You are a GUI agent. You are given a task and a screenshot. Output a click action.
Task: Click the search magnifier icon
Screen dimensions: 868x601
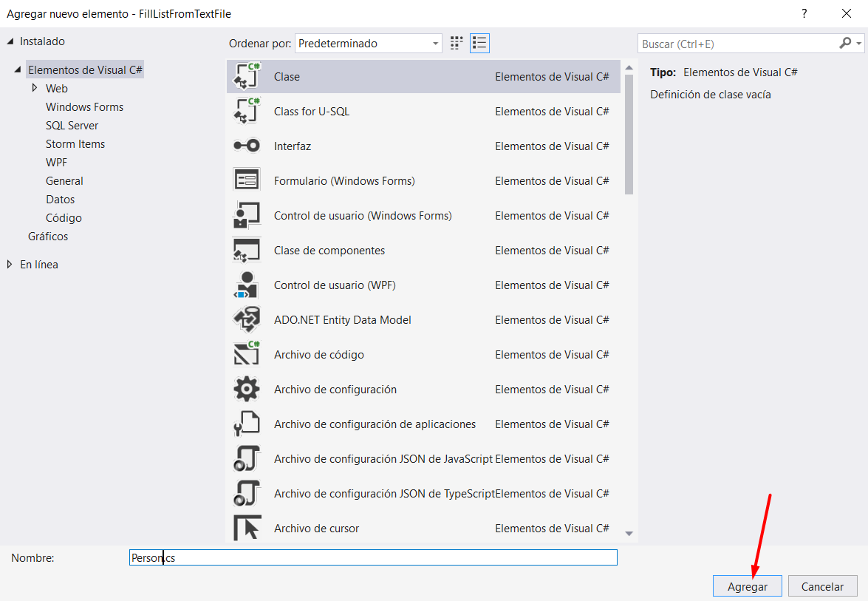click(845, 44)
